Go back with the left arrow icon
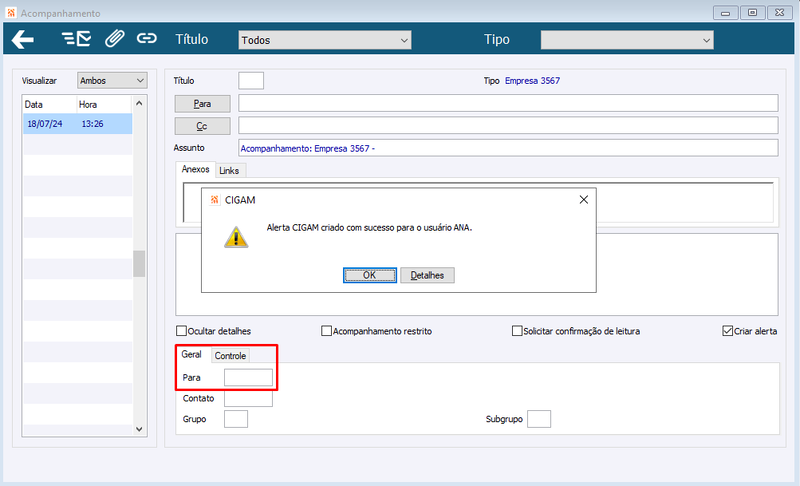Viewport: 800px width, 486px height. pyautogui.click(x=23, y=39)
